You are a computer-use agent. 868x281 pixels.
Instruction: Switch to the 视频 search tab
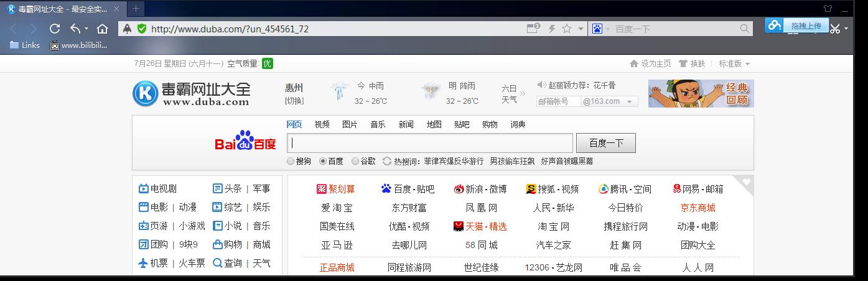(x=322, y=124)
